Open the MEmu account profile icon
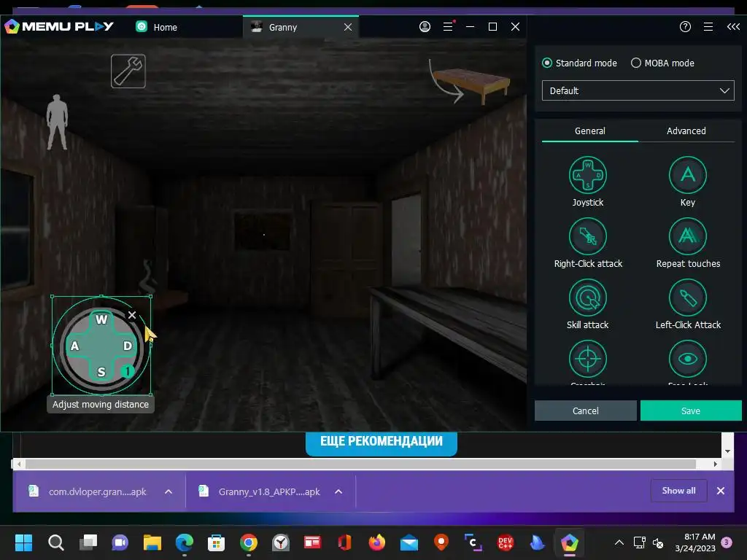This screenshot has width=747, height=560. [x=425, y=27]
